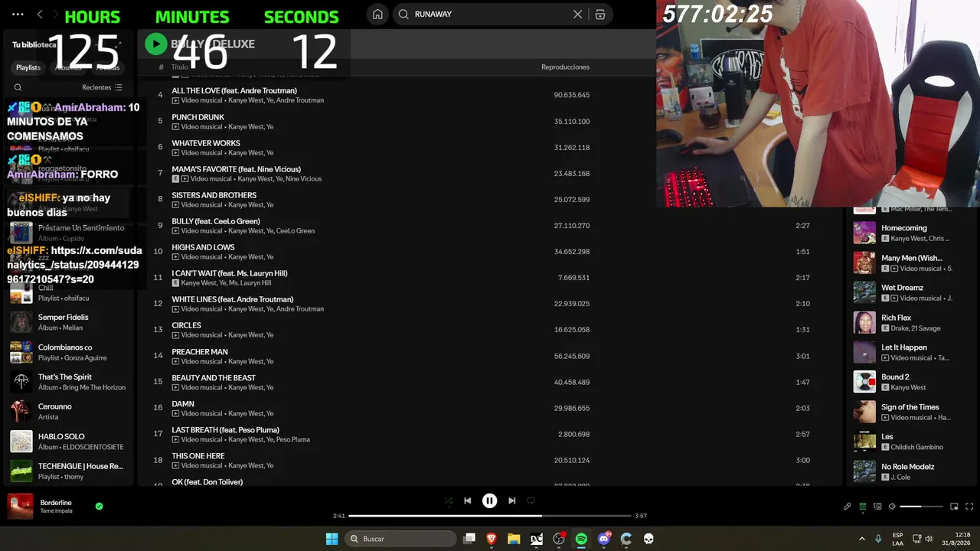Skip to the next track

point(511,500)
